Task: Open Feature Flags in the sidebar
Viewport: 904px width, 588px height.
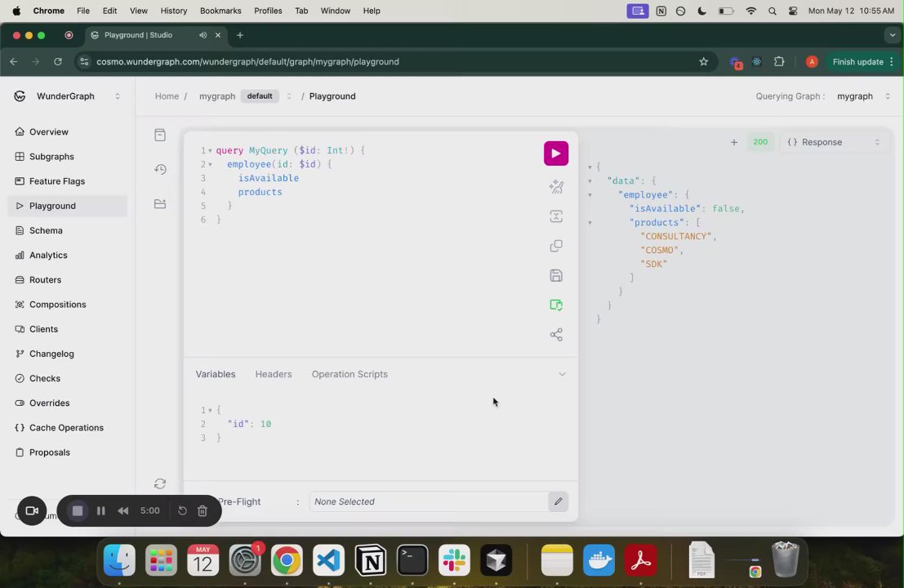Action: 68,181
